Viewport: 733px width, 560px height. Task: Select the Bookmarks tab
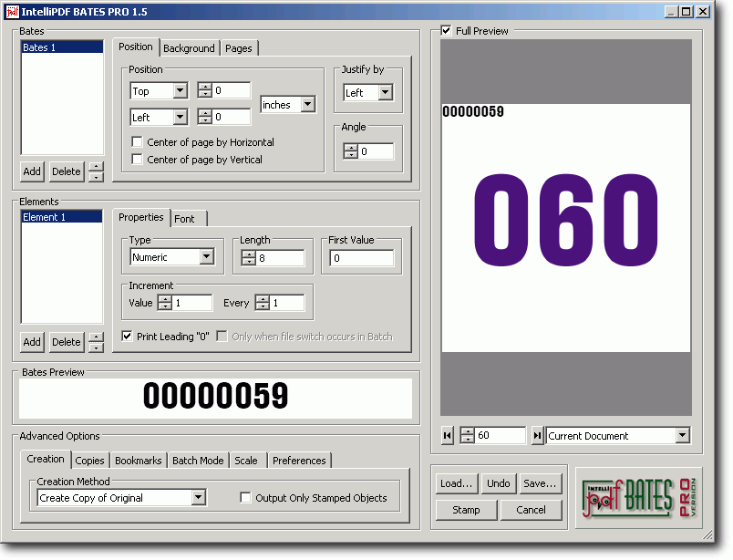(x=139, y=461)
